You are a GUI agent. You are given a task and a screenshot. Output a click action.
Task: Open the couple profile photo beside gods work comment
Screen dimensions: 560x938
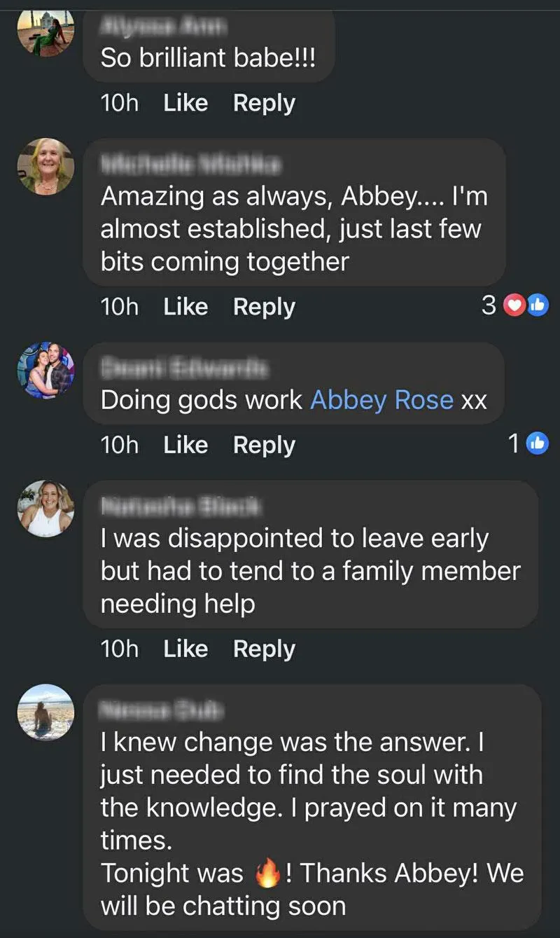[45, 371]
